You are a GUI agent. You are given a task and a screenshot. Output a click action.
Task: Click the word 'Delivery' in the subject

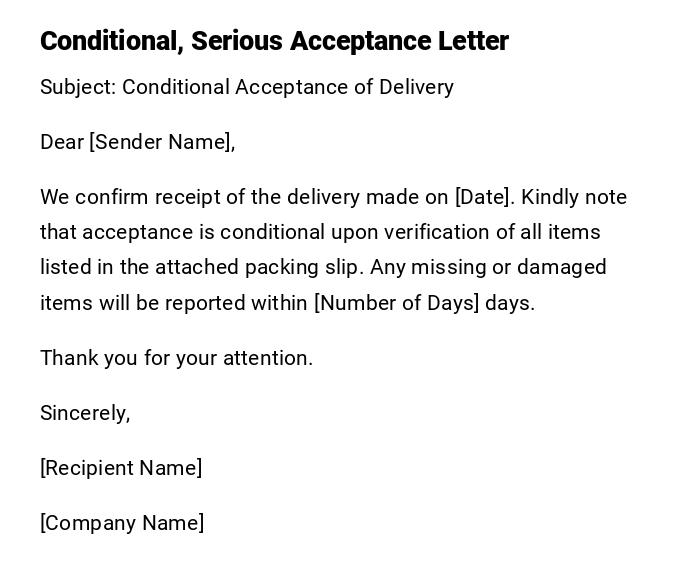pyautogui.click(x=416, y=87)
